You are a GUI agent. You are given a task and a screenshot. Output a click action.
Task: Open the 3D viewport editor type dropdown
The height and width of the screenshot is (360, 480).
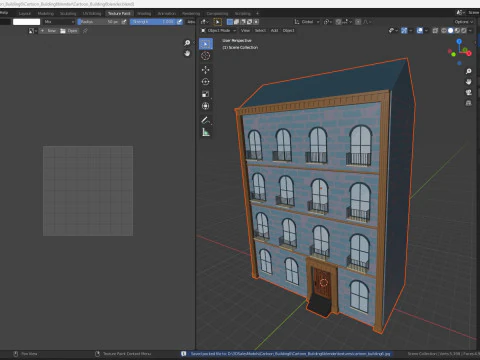click(205, 22)
